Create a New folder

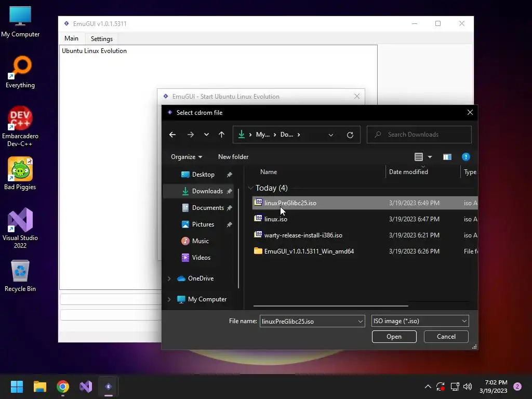point(233,157)
